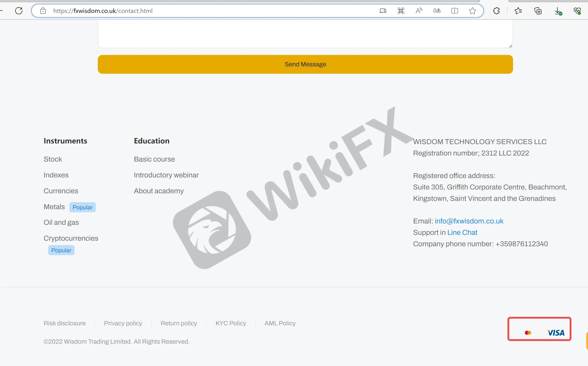Click the Popular badge under Cryptocurrencies

[x=61, y=250]
